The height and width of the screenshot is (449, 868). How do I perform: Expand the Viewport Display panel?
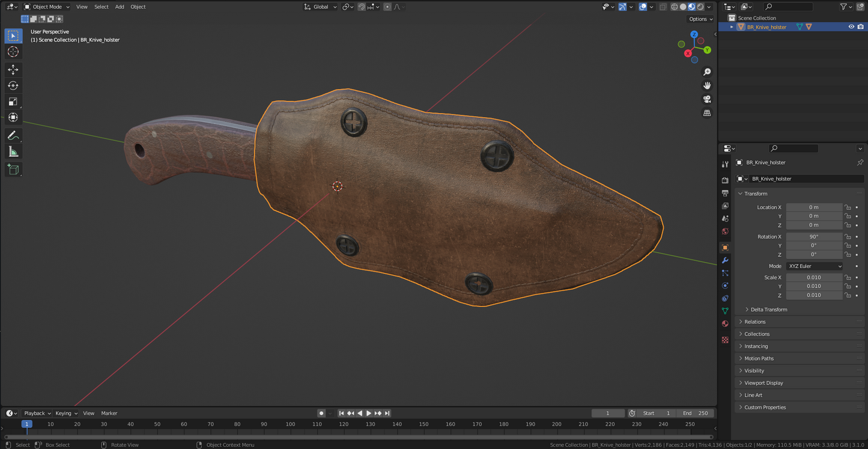coord(763,383)
